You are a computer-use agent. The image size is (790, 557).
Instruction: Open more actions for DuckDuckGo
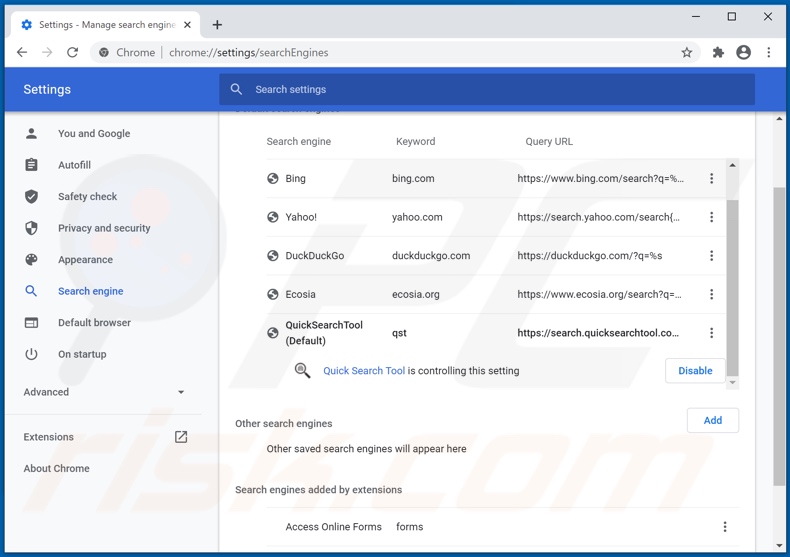[x=711, y=256]
